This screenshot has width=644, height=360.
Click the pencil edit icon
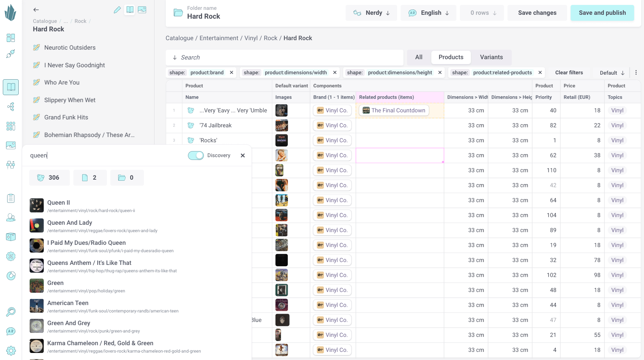point(117,10)
